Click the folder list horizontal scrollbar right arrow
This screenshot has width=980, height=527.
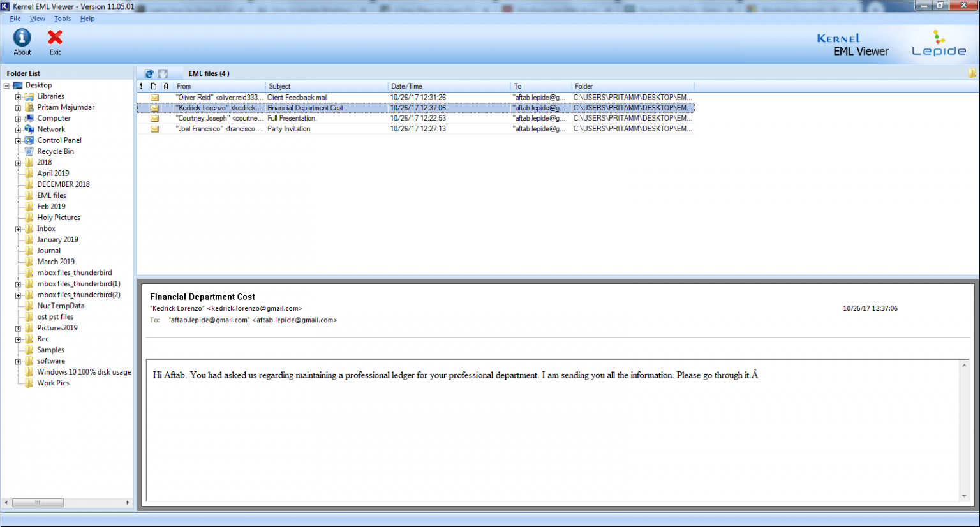127,503
